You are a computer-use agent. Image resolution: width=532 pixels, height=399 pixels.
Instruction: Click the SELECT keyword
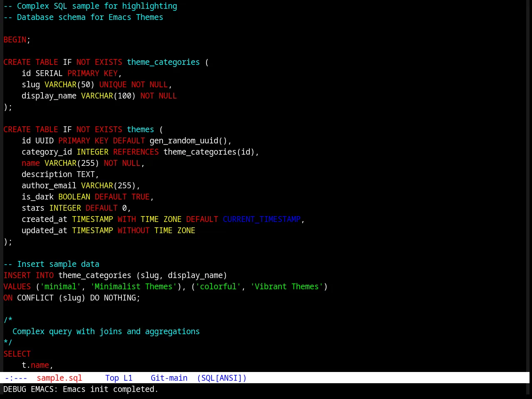coord(17,354)
